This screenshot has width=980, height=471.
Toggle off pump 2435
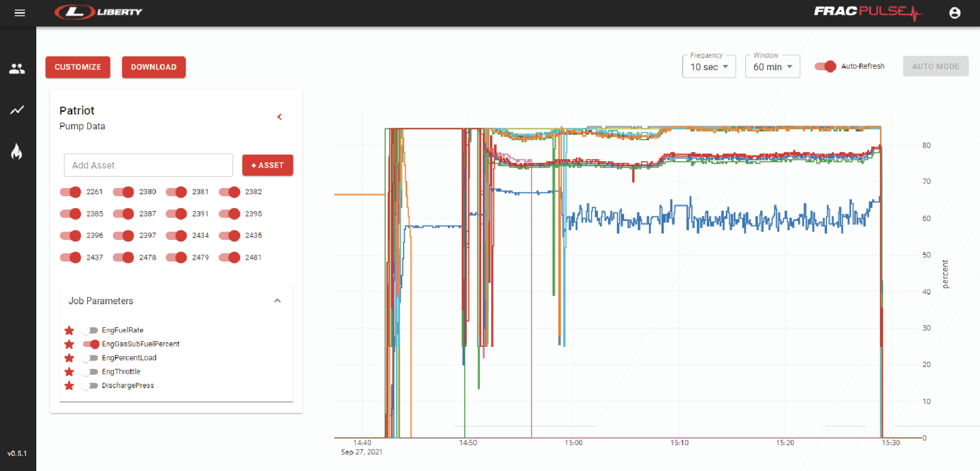tap(230, 235)
